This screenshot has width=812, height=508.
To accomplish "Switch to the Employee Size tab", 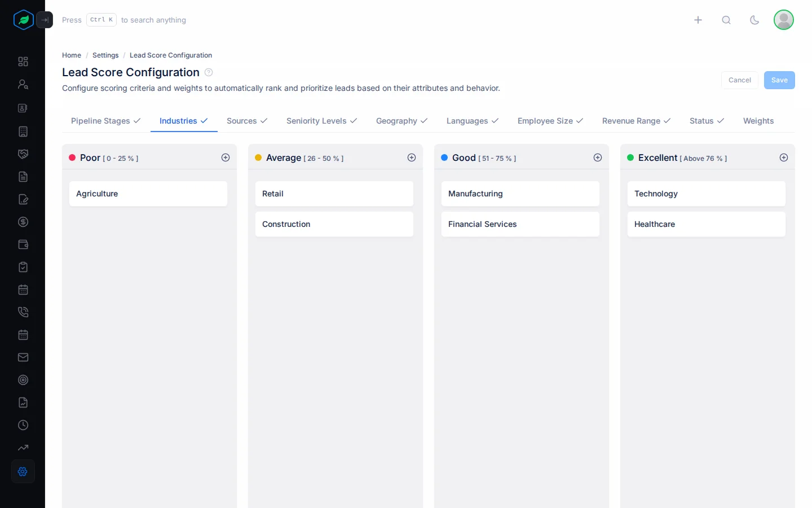I will coord(550,121).
